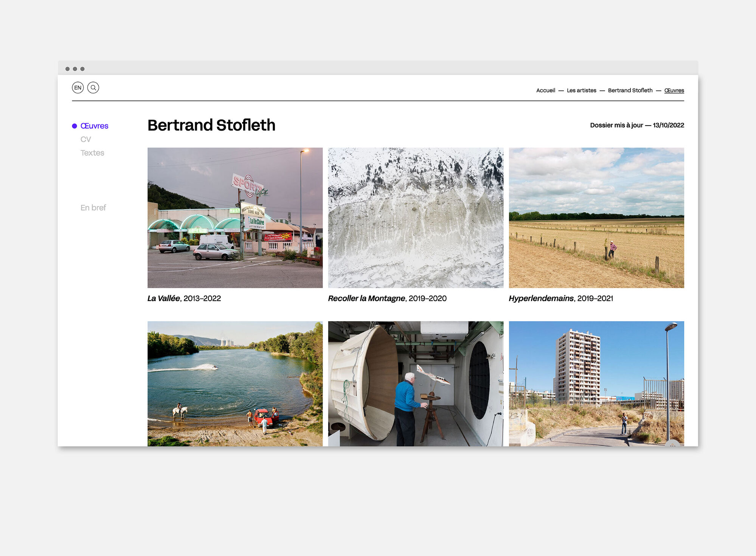Switch the site language using the EN icon
Image resolution: width=756 pixels, height=556 pixels.
[78, 88]
